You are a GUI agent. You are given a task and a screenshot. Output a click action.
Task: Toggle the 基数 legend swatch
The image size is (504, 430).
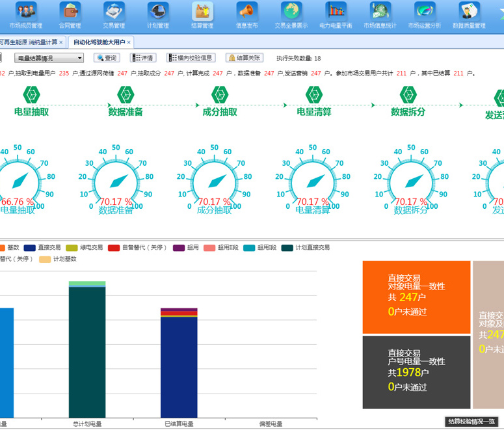(2, 248)
